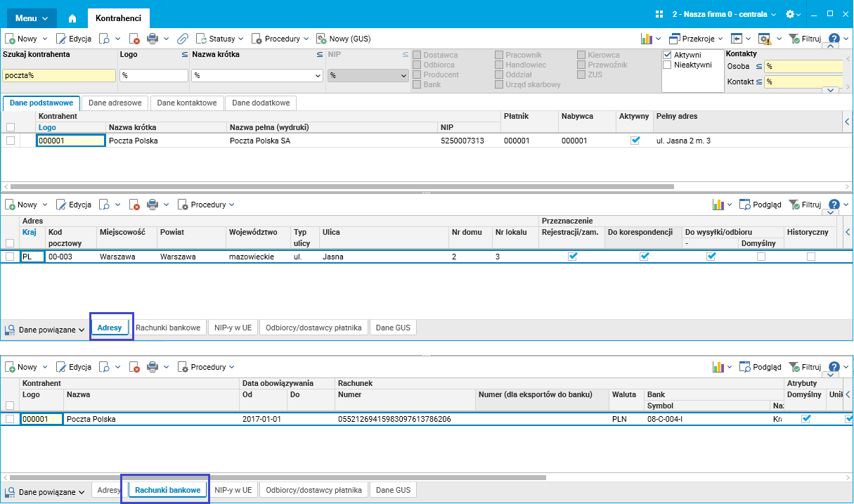
Task: Click the bar chart icon in the bank accounts panel
Action: pos(718,367)
